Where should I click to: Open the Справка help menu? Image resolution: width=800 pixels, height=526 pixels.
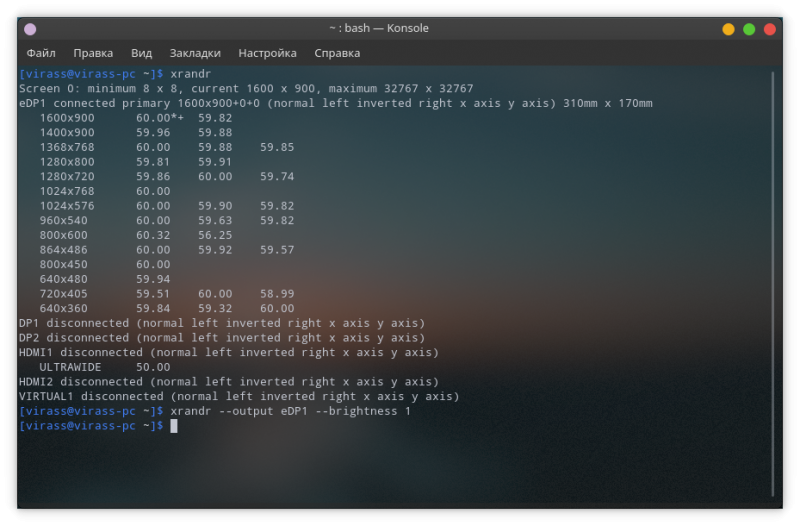point(337,53)
